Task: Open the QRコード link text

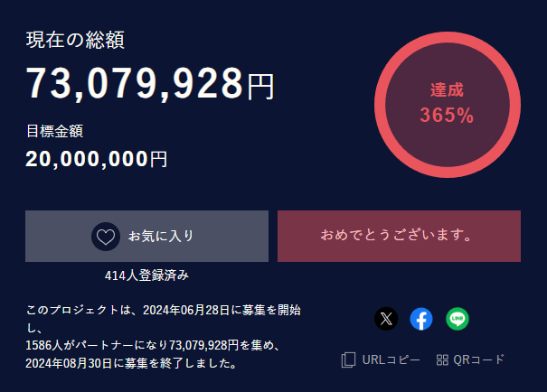Action: [478, 359]
